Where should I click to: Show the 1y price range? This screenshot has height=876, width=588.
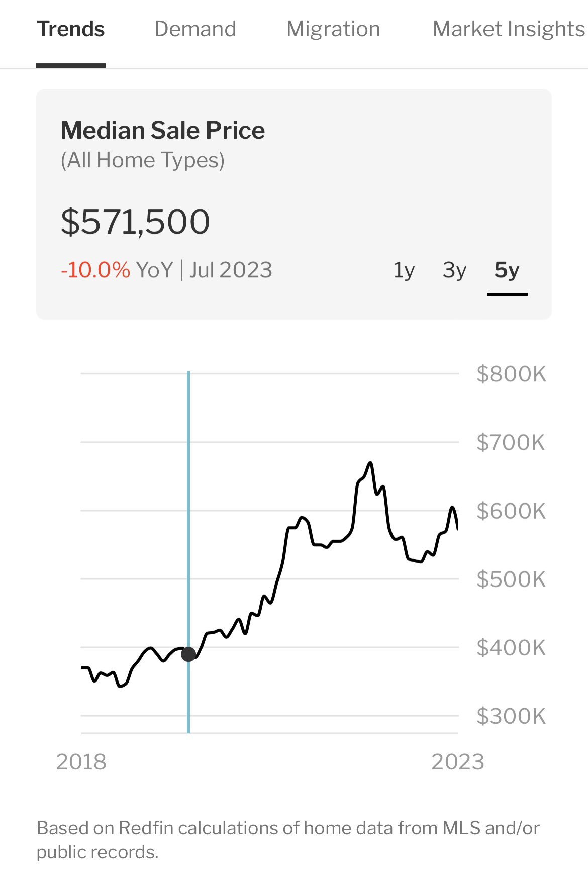click(404, 270)
